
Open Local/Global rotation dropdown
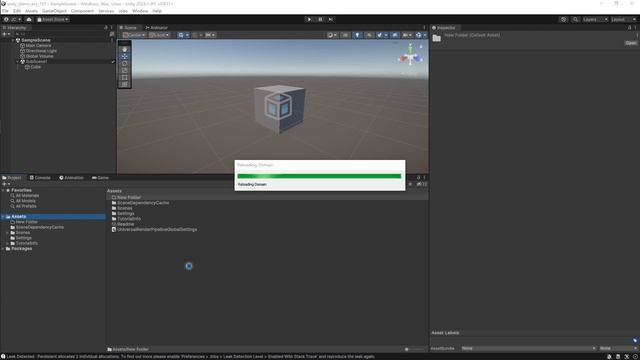159,35
